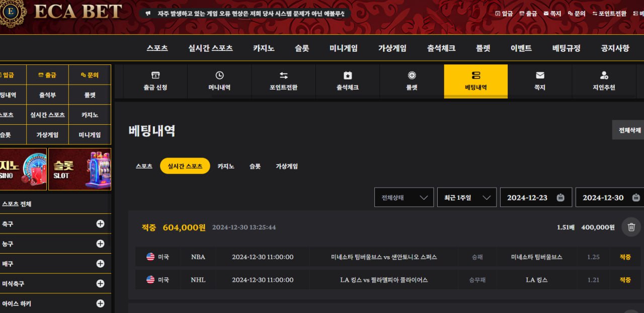Select the 포인트전환 swap arrows icon
The height and width of the screenshot is (313, 644).
click(284, 75)
